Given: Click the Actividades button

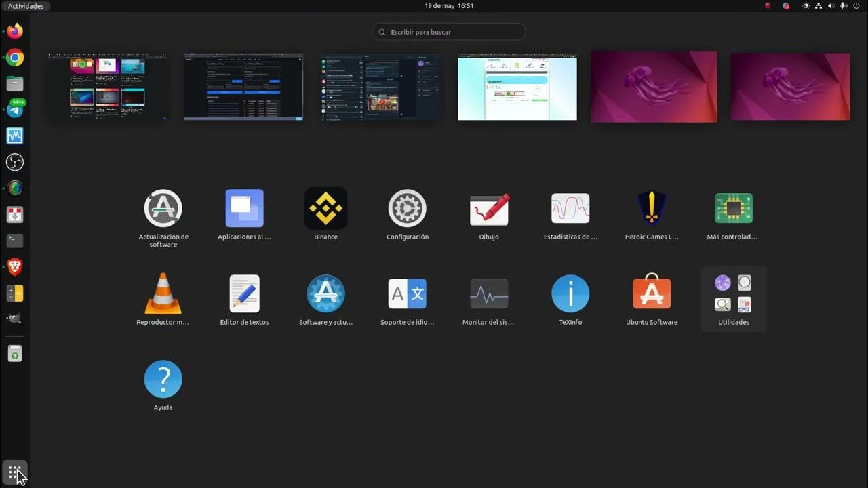Looking at the screenshot, I should coord(26,6).
